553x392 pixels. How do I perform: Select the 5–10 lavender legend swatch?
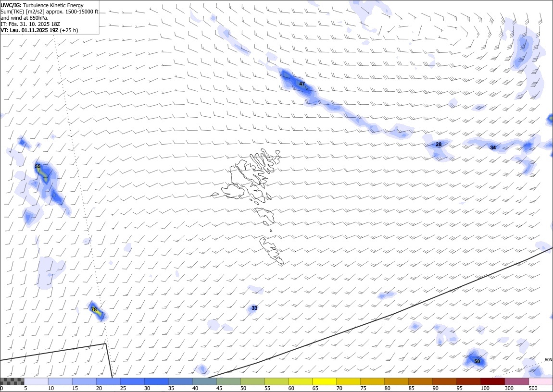pyautogui.click(x=36, y=381)
